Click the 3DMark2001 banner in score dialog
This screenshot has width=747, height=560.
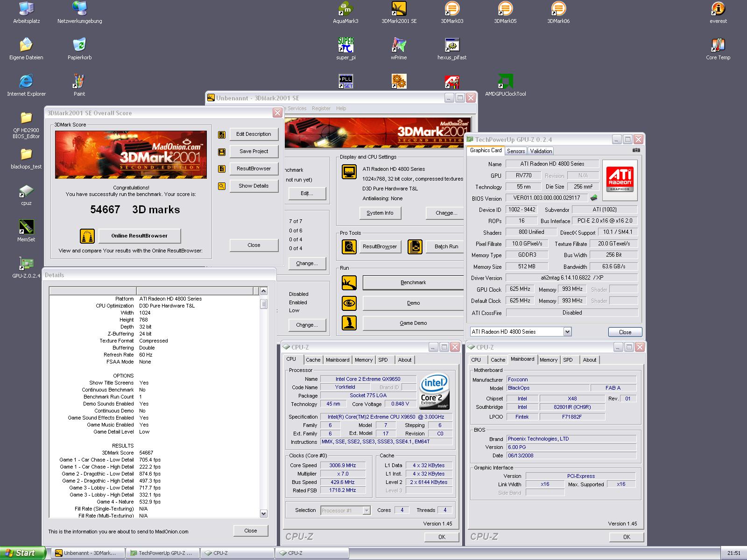(x=131, y=154)
